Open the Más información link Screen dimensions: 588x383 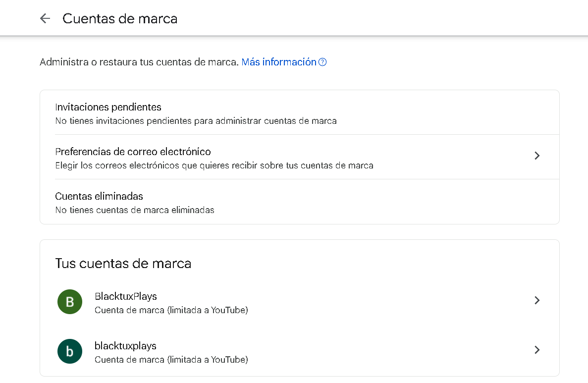click(x=278, y=62)
